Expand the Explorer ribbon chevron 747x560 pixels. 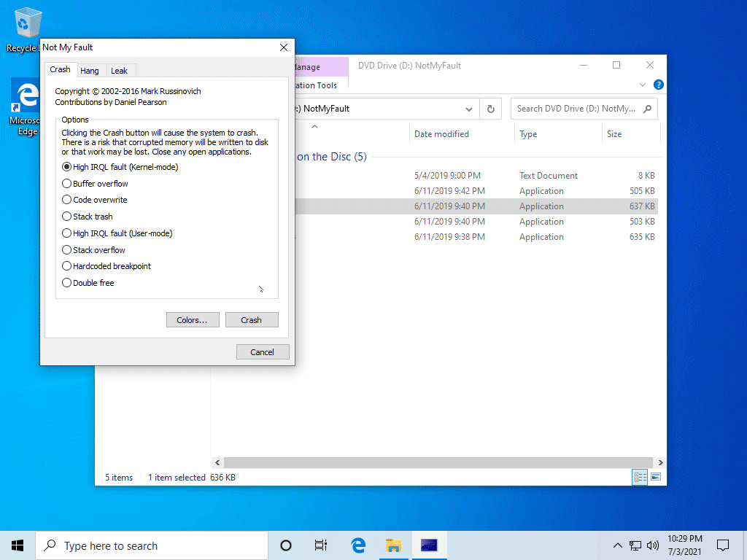[642, 85]
